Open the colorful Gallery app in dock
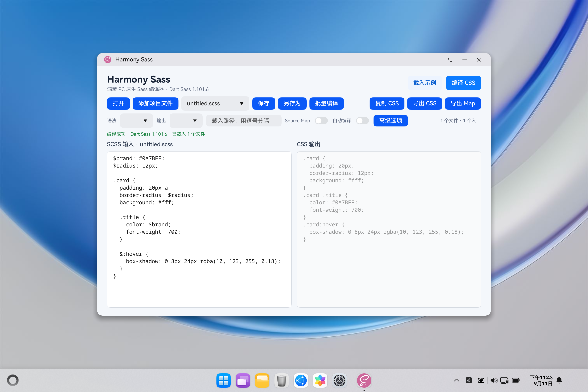The width and height of the screenshot is (588, 392). [320, 381]
